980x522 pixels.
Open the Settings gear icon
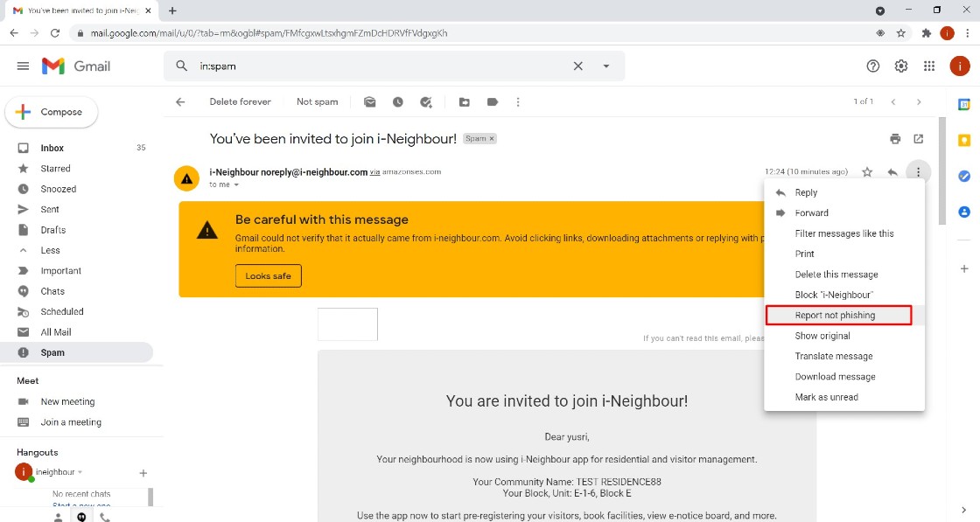[x=901, y=66]
